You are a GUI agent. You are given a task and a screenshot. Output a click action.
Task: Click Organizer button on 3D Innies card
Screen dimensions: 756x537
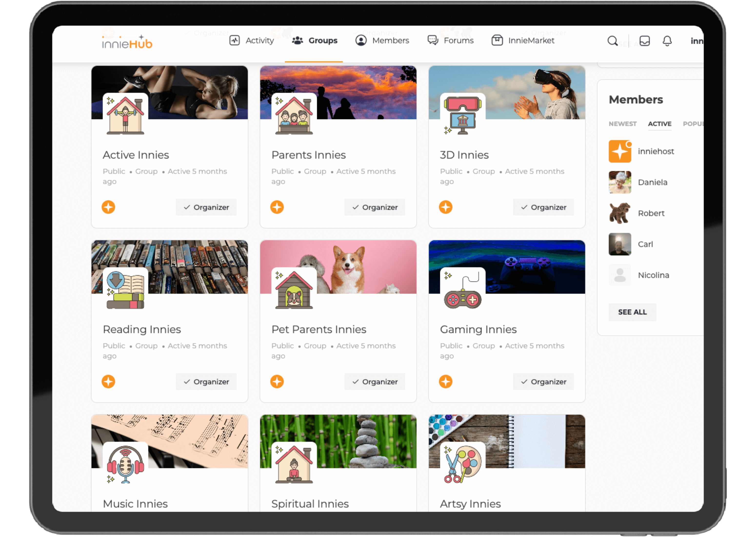[x=543, y=207]
